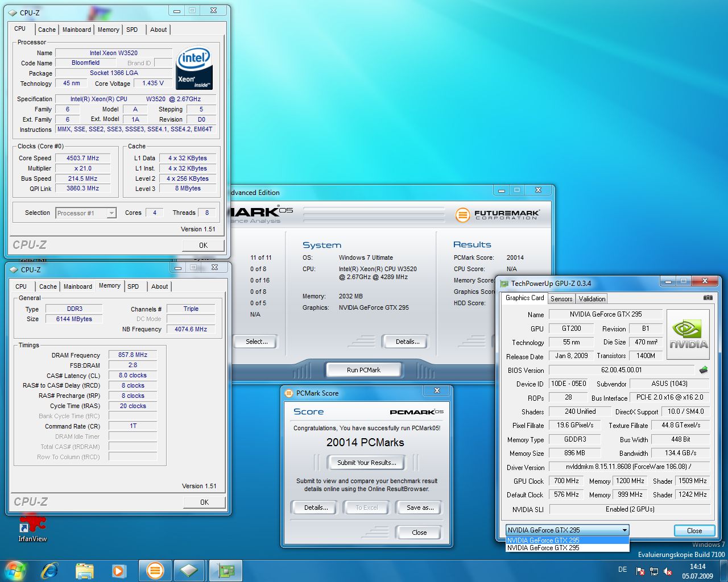Open Memory tab in top CPU-Z window
Image resolution: width=728 pixels, height=582 pixels.
tap(108, 30)
